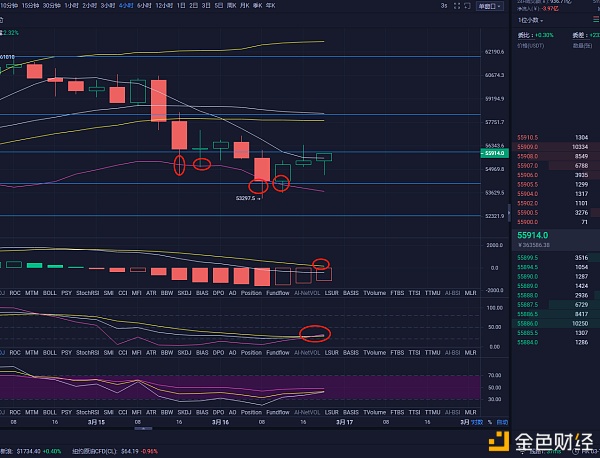Open the 单窗口 window layout dropdown

tap(489, 6)
